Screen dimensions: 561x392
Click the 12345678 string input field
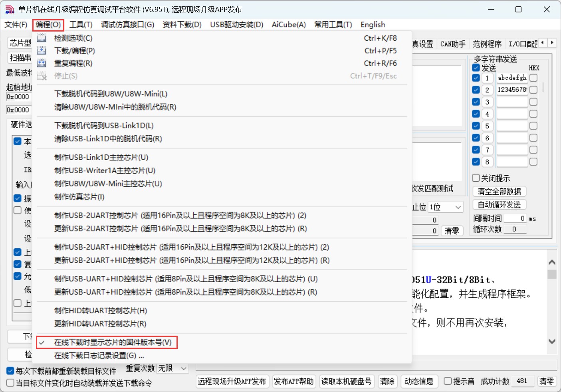(x=512, y=90)
